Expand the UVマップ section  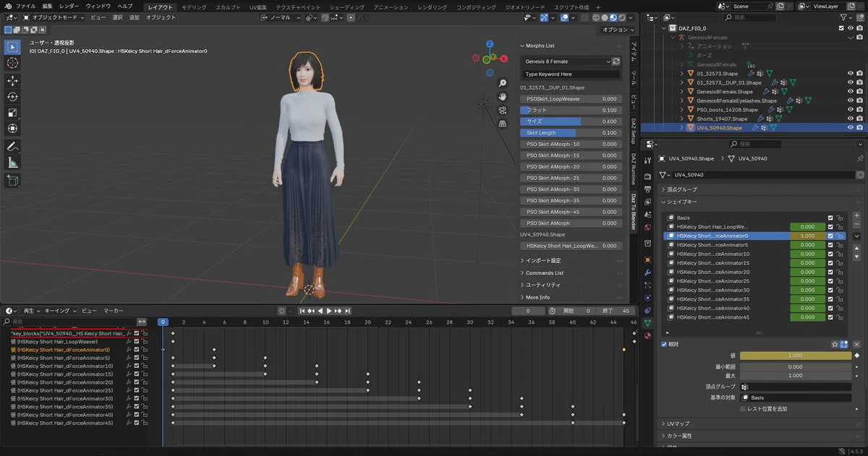[x=678, y=423]
